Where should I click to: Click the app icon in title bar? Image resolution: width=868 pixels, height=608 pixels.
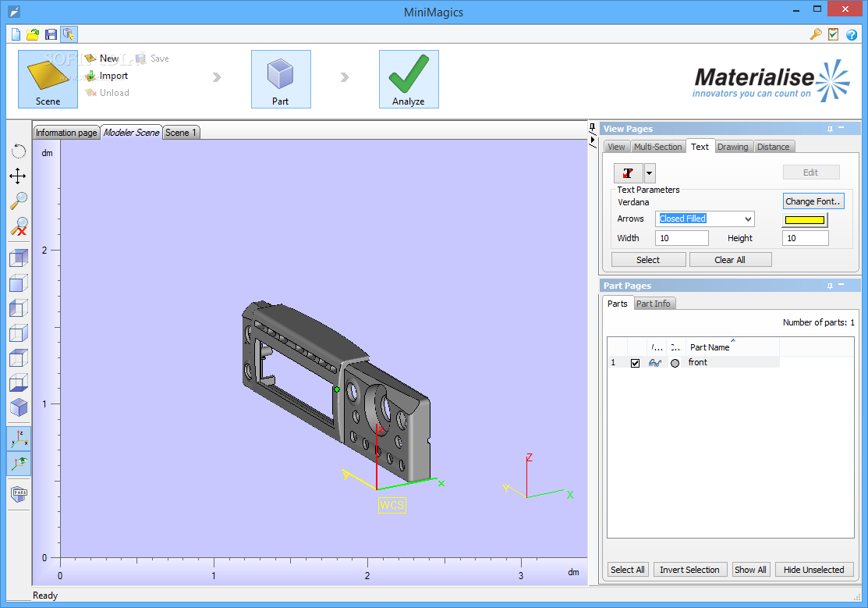14,11
